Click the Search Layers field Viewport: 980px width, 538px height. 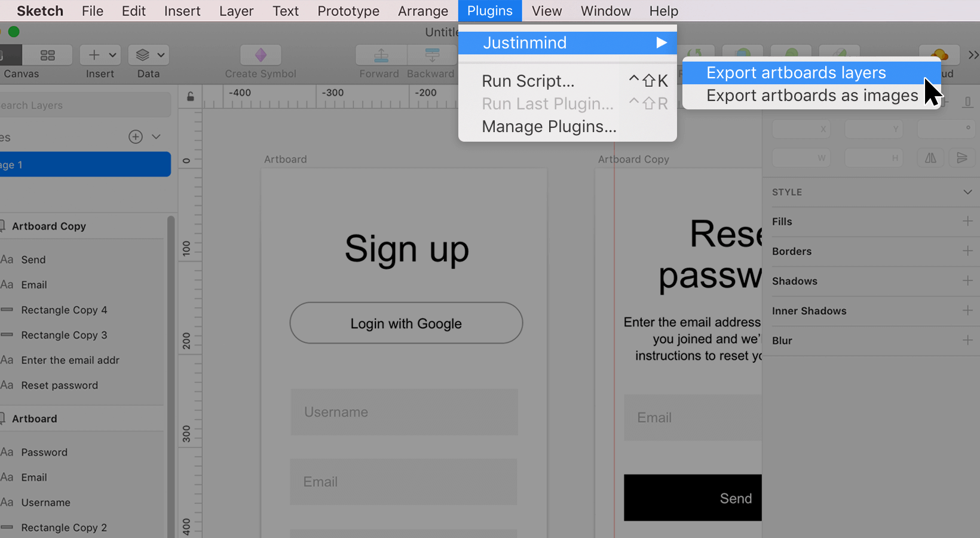pyautogui.click(x=85, y=105)
